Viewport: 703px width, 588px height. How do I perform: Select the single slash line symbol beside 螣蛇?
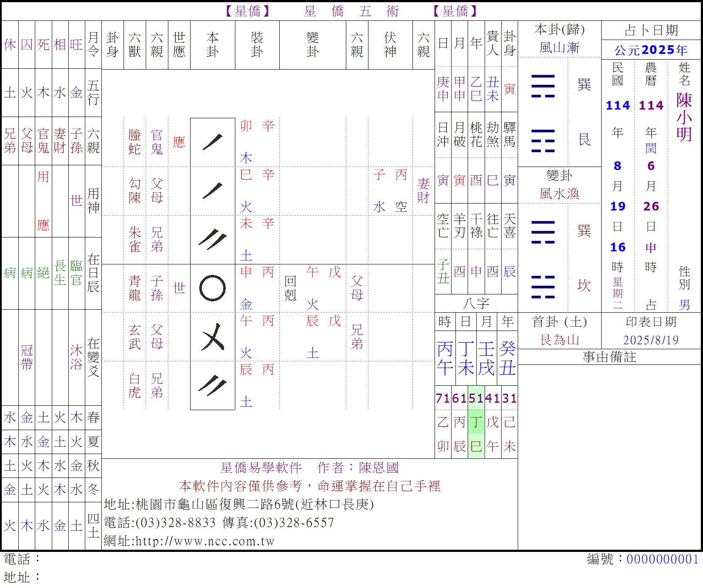(x=212, y=142)
